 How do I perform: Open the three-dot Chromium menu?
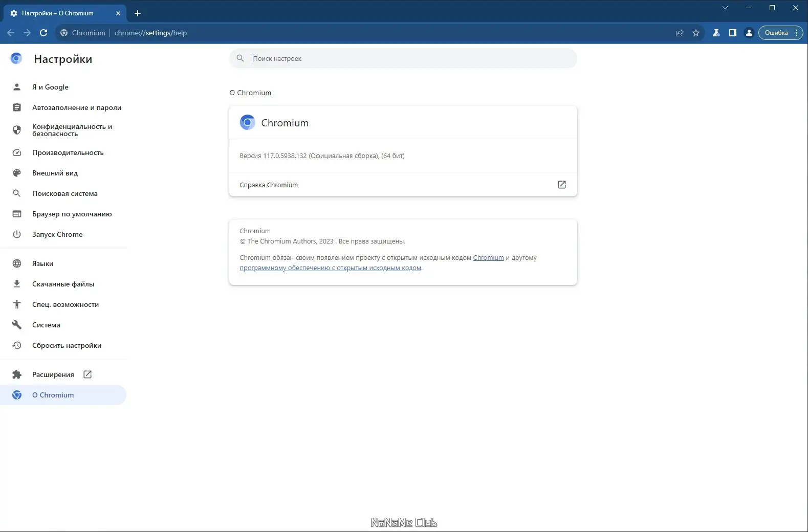point(797,33)
